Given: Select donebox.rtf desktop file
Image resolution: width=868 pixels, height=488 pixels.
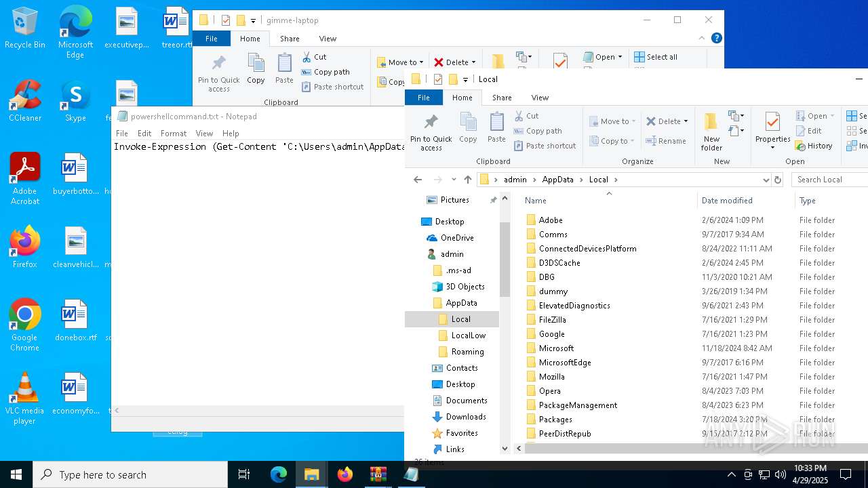Looking at the screenshot, I should [75, 321].
